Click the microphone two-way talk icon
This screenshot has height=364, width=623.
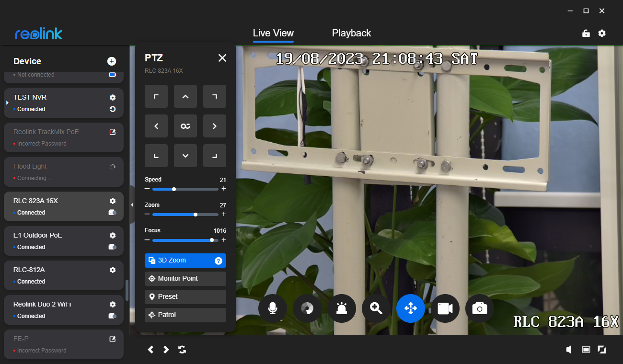(x=273, y=308)
